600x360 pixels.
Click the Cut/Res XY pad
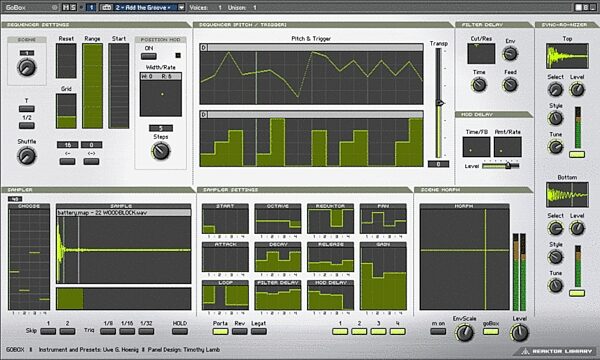click(481, 54)
